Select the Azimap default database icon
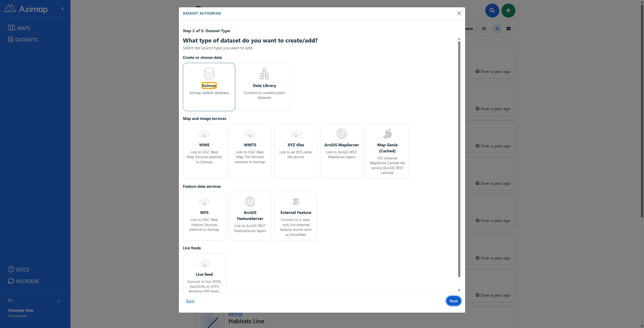The image size is (644, 328). point(209,74)
